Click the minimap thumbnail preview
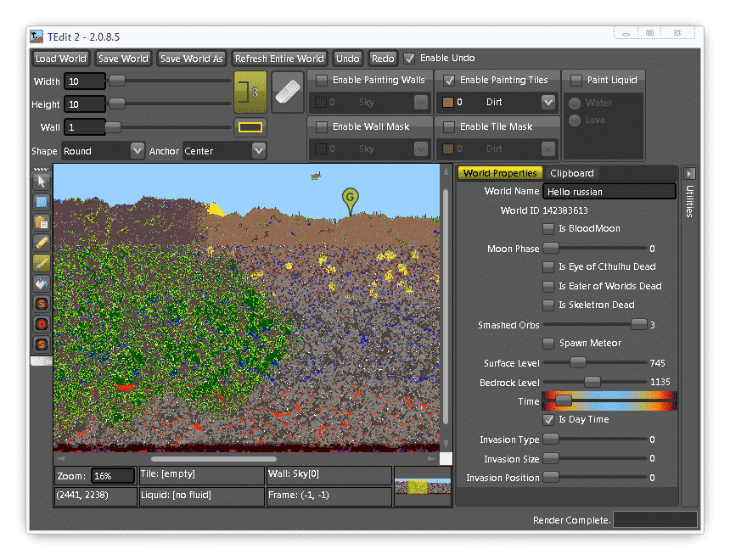730x560 pixels. [x=423, y=486]
